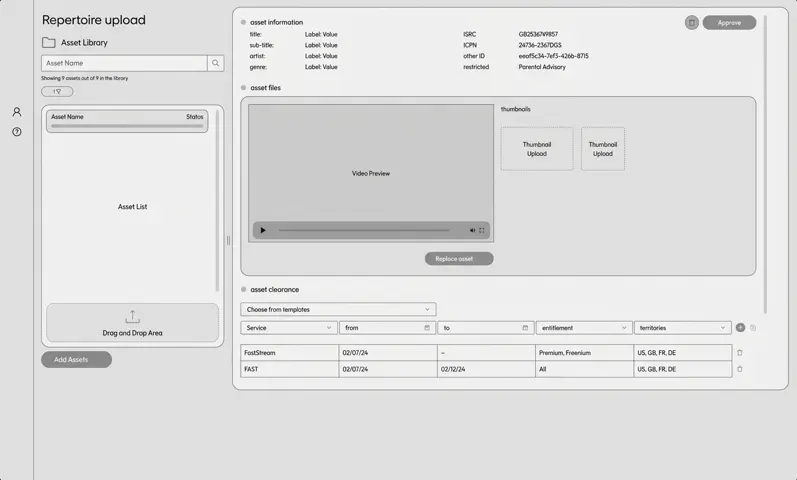Click the trash icon beside Approve

(692, 22)
